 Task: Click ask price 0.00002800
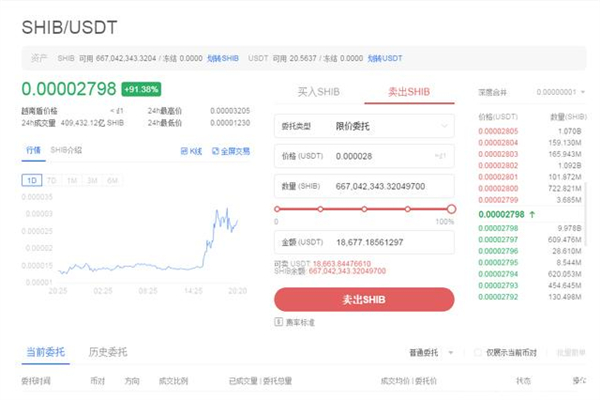(x=498, y=188)
